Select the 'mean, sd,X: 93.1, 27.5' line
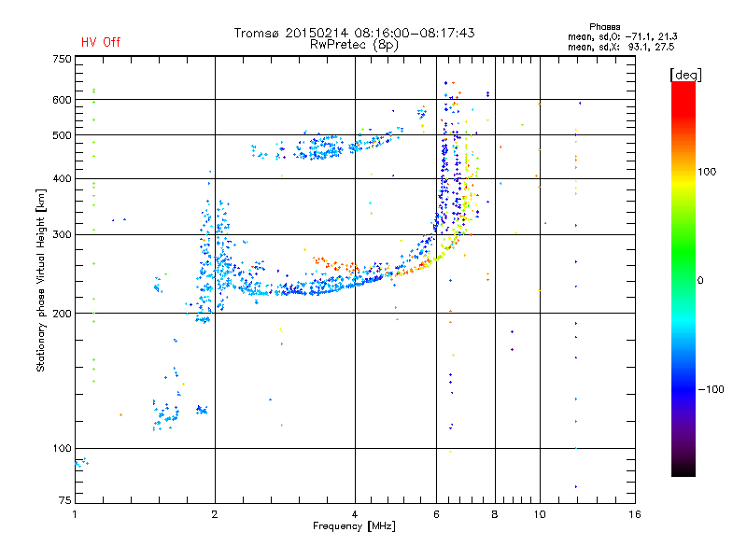The image size is (747, 560). (x=621, y=47)
